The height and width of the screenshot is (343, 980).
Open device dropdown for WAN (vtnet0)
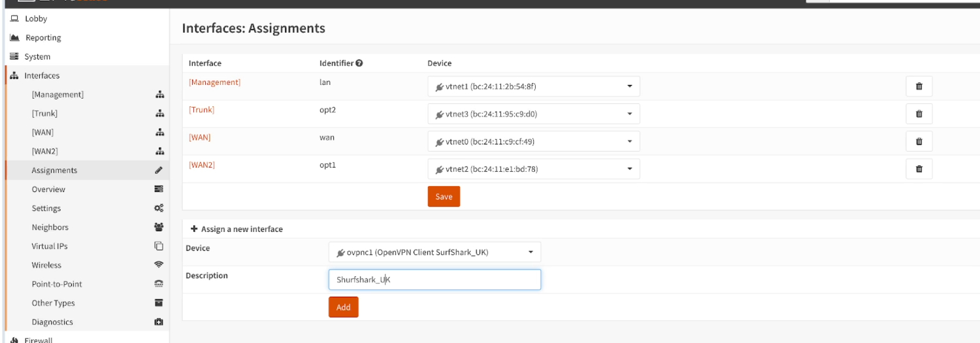tap(534, 141)
